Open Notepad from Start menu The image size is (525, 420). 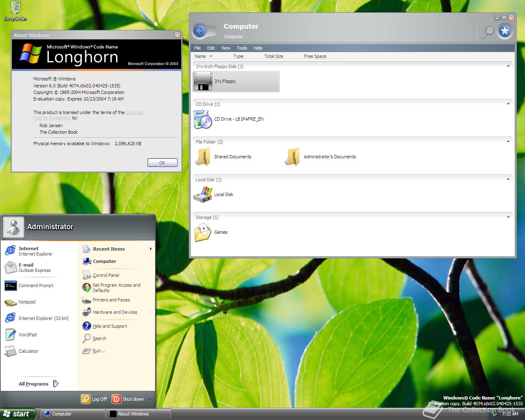pyautogui.click(x=39, y=302)
